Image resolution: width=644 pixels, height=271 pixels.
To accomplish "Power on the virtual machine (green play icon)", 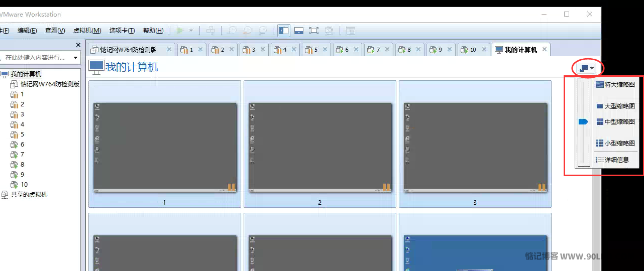I will [180, 31].
